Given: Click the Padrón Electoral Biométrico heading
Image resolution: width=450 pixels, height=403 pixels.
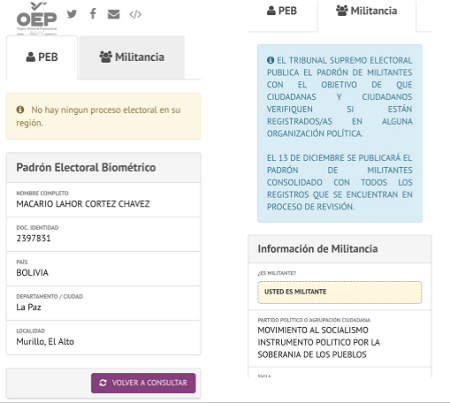Looking at the screenshot, I should point(86,167).
